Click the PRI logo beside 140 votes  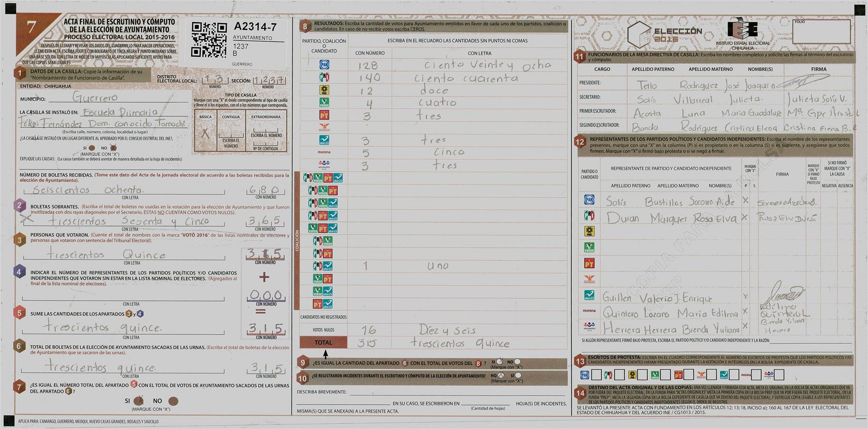pos(324,77)
